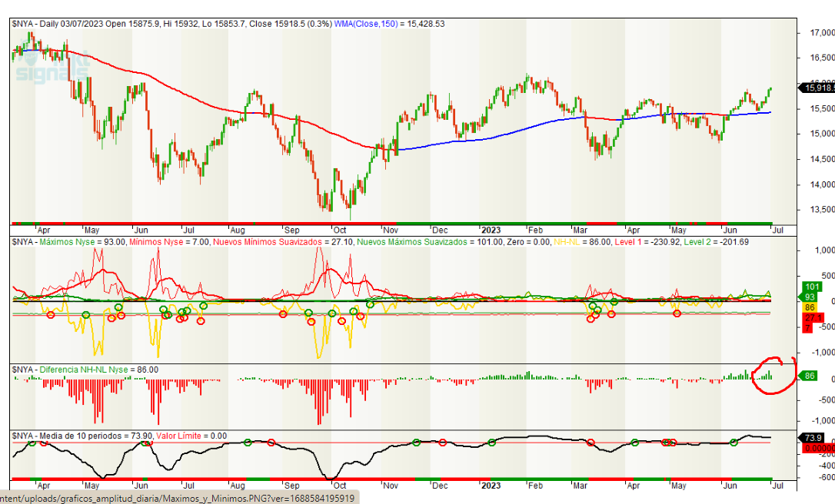Click 2023 on the price chart's time axis
The width and height of the screenshot is (835, 504).
(491, 230)
